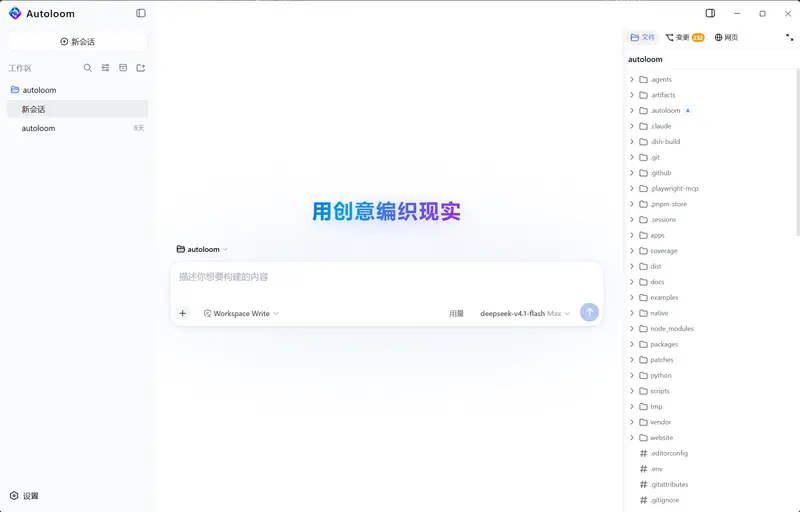Viewport: 800px width, 512px height.
Task: Open the autoloom conversation from 8 days ago
Action: 78,128
